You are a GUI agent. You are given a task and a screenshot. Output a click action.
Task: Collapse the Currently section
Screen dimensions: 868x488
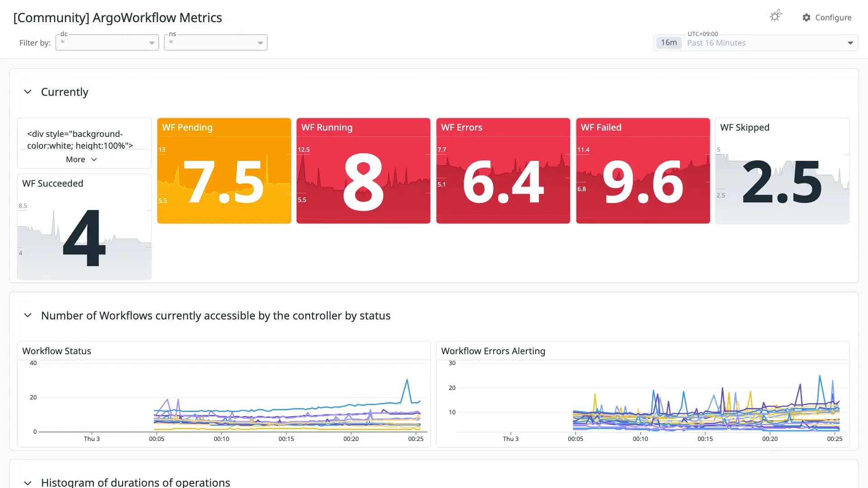click(28, 92)
